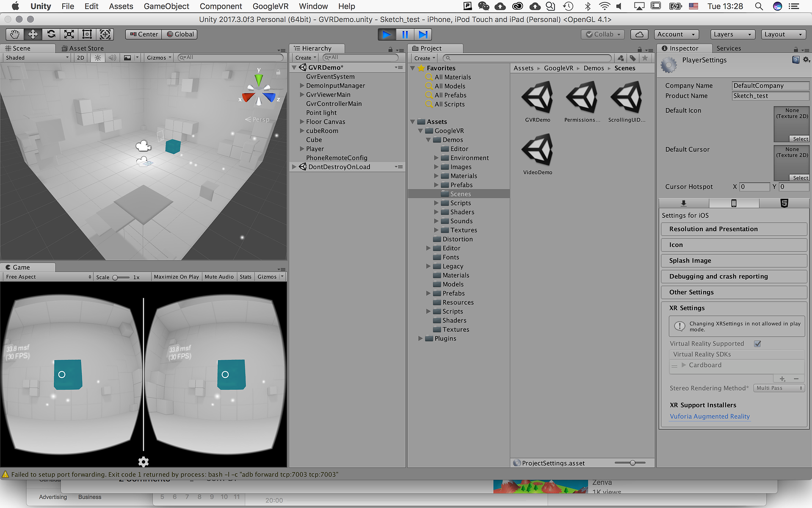Viewport: 812px width, 508px height.
Task: Toggle Mute Audio in Game view
Action: (219, 277)
